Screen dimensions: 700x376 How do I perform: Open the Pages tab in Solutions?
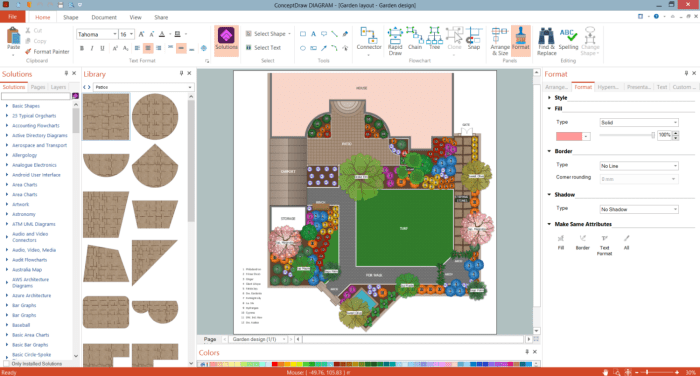click(38, 87)
